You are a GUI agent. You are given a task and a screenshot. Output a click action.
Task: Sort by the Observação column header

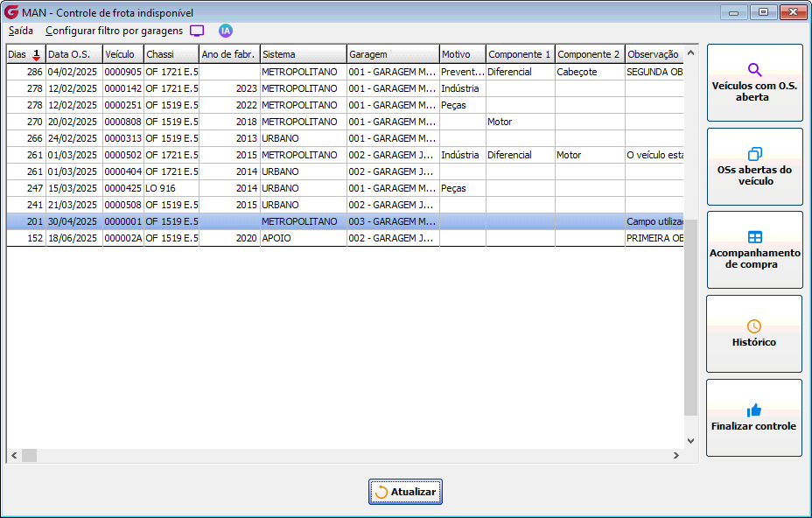coord(654,54)
